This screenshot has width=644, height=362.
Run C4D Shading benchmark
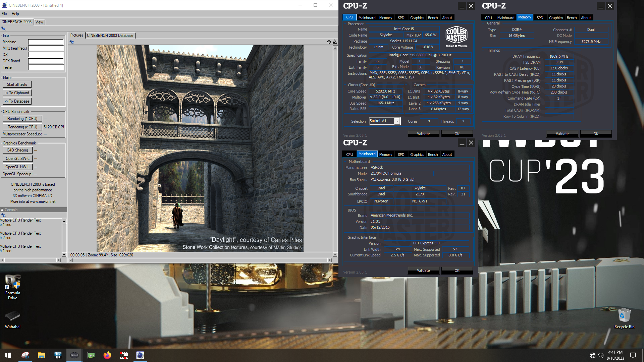17,150
